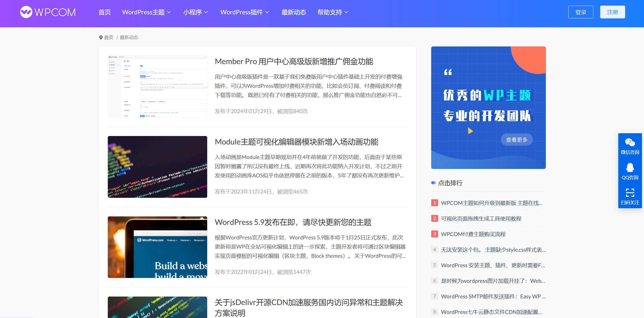Click the Member Pro article excerpt paragraph

point(308,86)
